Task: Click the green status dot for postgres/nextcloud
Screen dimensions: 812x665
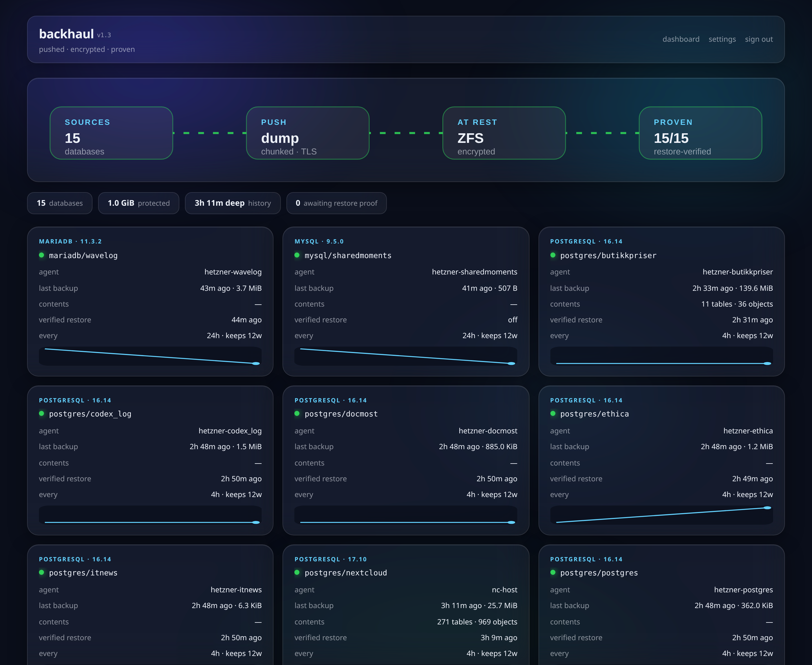Action: click(297, 572)
